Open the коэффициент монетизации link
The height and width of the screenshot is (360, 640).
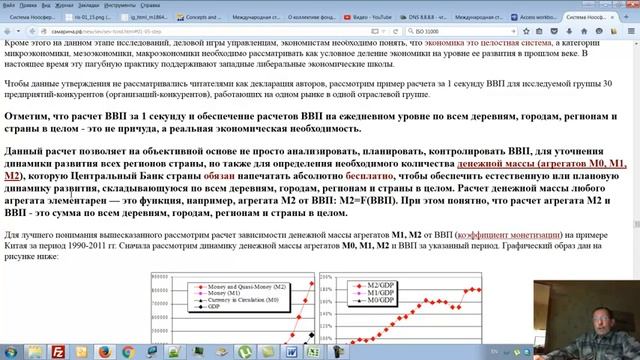pos(509,235)
